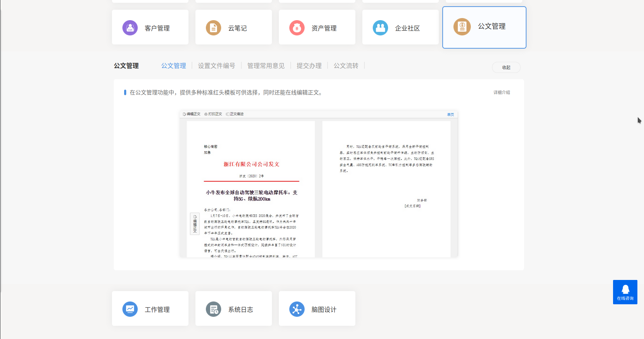
Task: Click the 公文管理 card label
Action: 492,26
